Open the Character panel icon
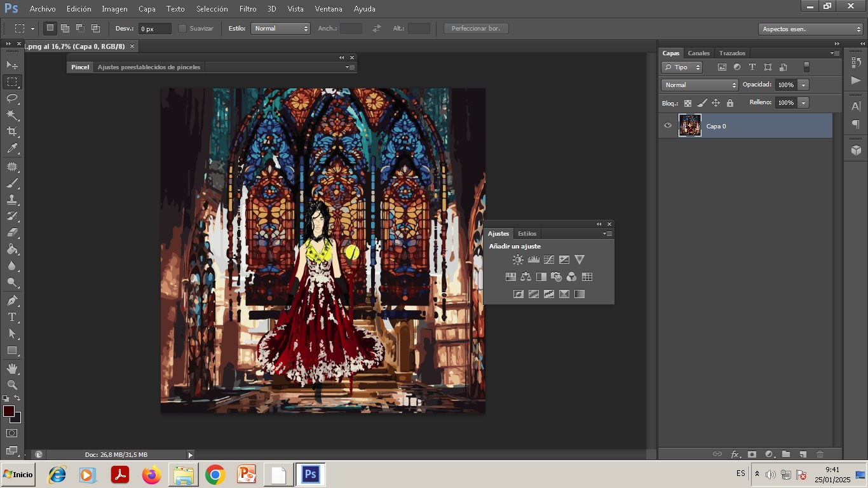 856,106
